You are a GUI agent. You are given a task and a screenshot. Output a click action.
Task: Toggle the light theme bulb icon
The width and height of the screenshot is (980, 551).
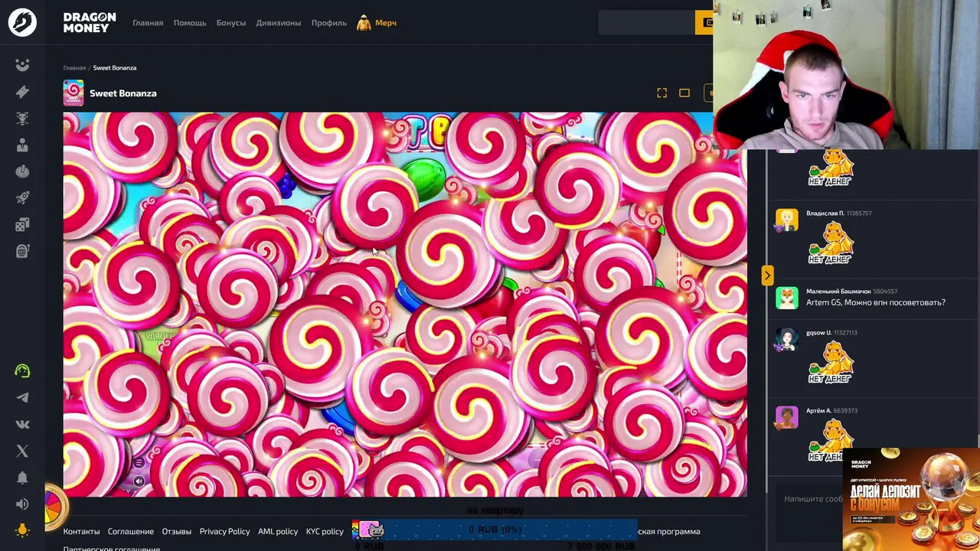22,530
